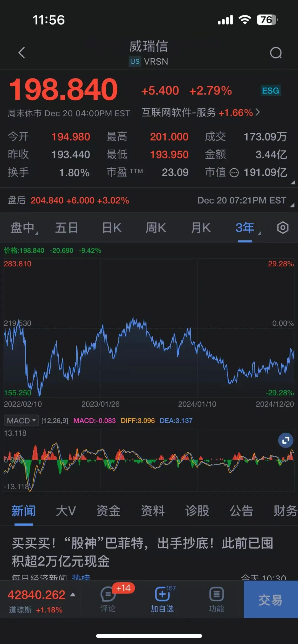Image resolution: width=298 pixels, height=644 pixels.
Task: Tap the DIFF:3.096 readout
Action: click(138, 421)
